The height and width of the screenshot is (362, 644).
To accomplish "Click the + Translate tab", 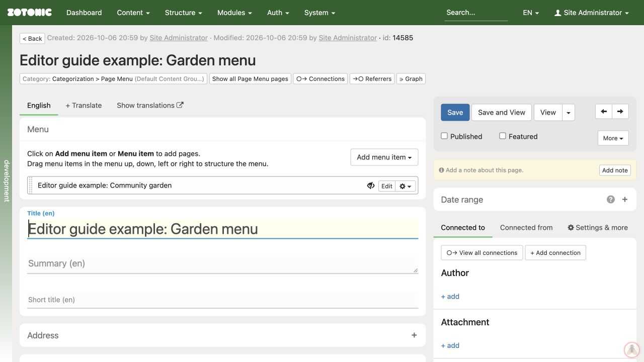I will click(x=84, y=106).
